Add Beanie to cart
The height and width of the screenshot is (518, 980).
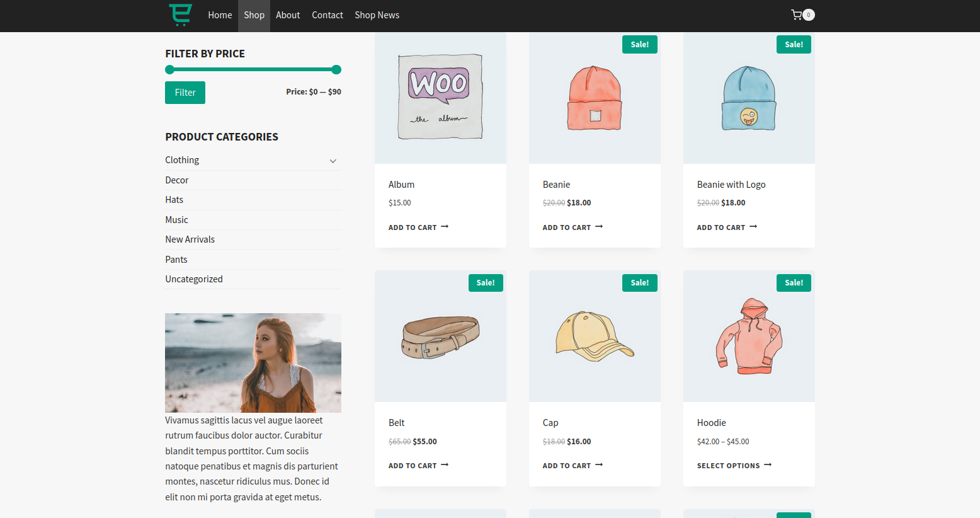pyautogui.click(x=573, y=227)
